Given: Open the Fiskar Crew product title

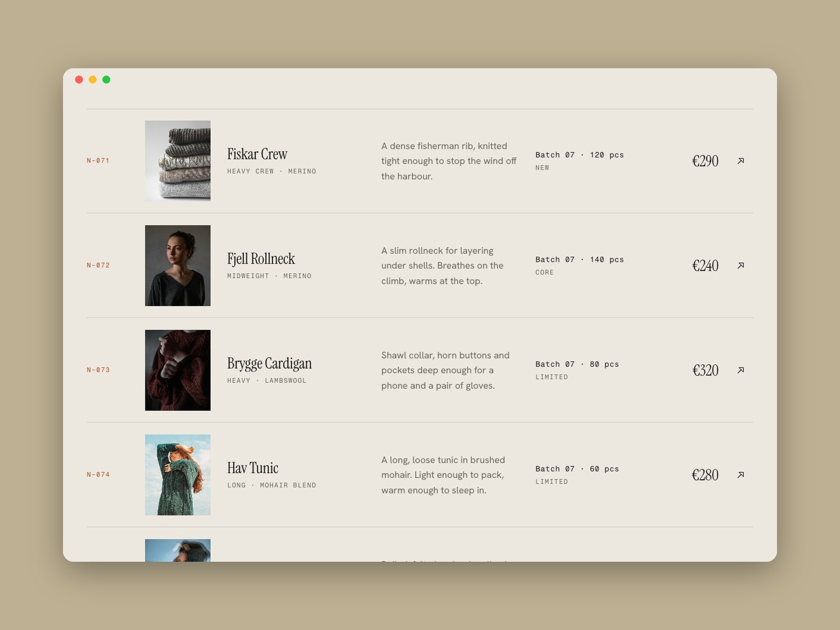Looking at the screenshot, I should [257, 154].
